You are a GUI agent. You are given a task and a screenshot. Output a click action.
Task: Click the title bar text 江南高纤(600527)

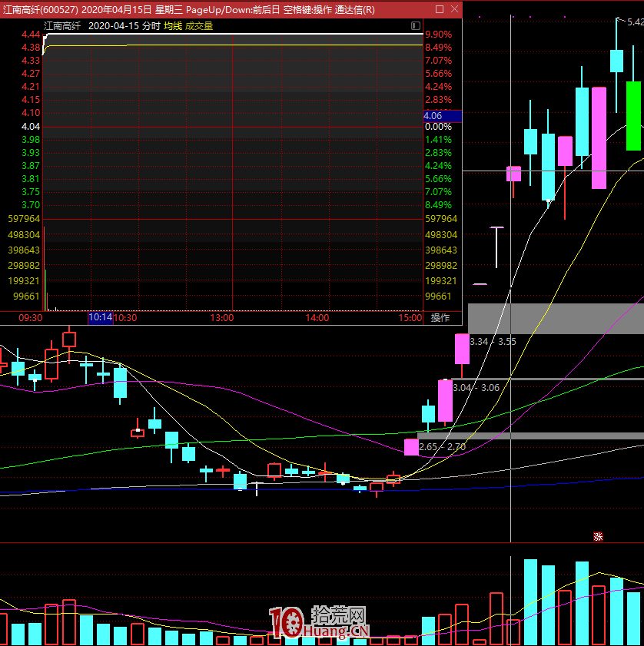click(41, 9)
